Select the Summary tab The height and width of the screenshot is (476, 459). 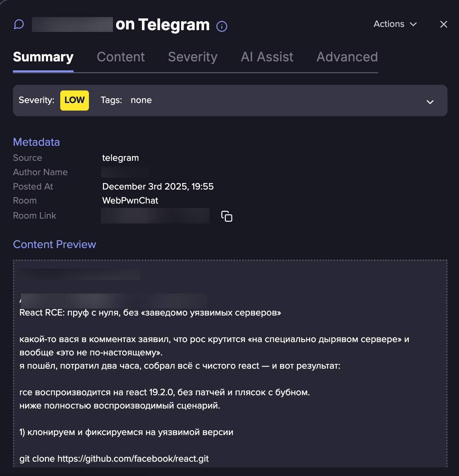[43, 57]
